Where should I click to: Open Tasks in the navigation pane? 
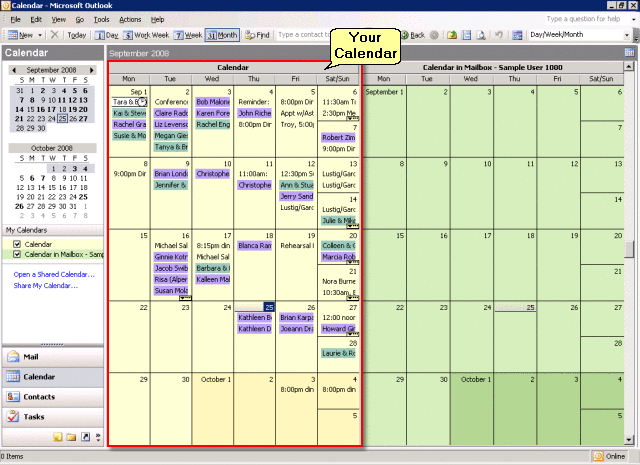(53, 417)
